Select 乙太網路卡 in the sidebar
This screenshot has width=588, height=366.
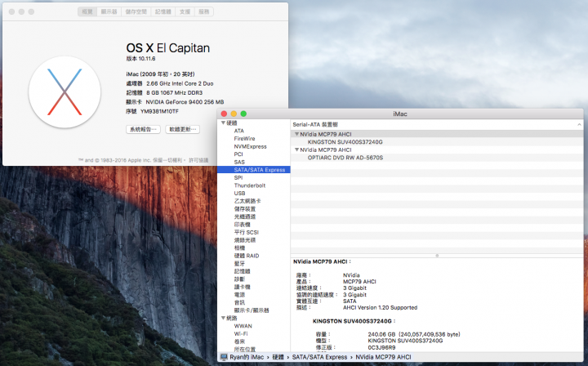pyautogui.click(x=247, y=201)
